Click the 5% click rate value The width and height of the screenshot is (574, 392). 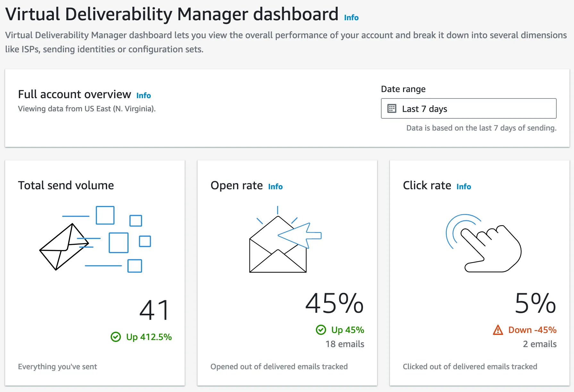(535, 303)
